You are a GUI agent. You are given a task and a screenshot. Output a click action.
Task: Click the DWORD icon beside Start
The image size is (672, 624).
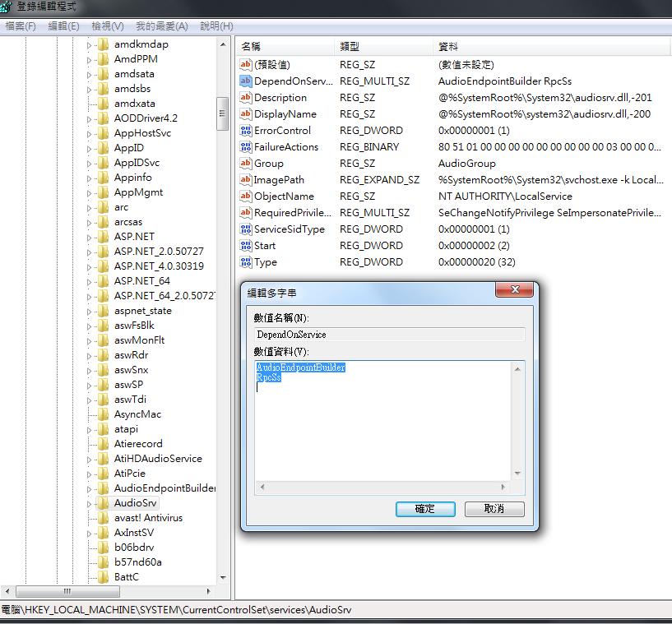pyautogui.click(x=246, y=245)
